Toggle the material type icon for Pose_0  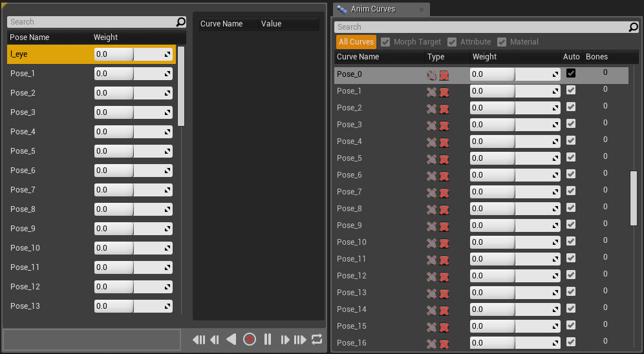click(444, 75)
